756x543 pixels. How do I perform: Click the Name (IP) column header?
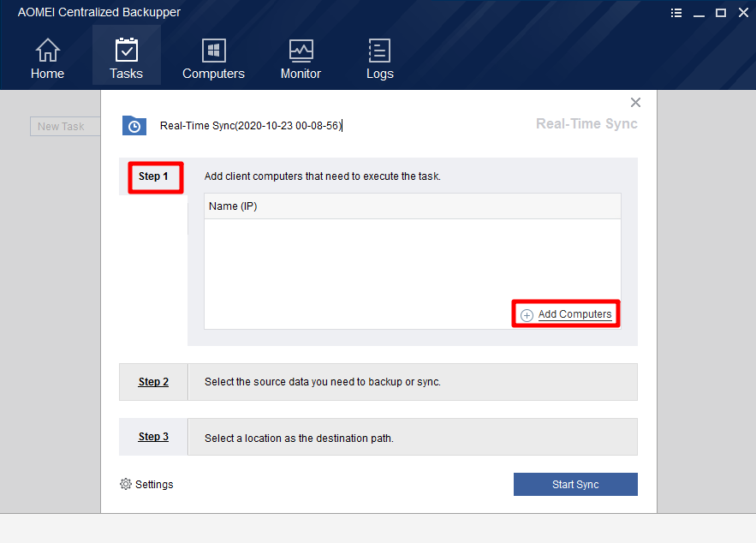pyautogui.click(x=412, y=206)
